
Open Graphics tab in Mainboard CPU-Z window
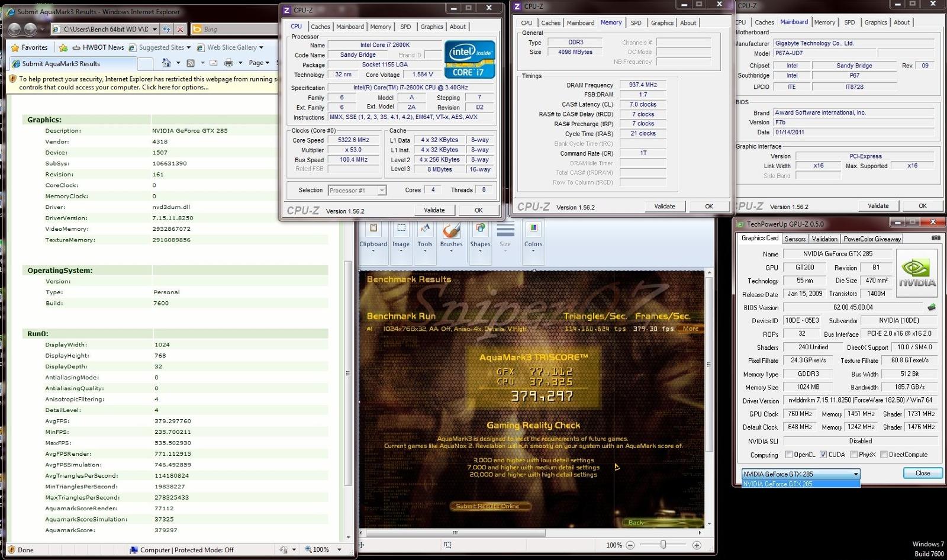pyautogui.click(x=875, y=22)
